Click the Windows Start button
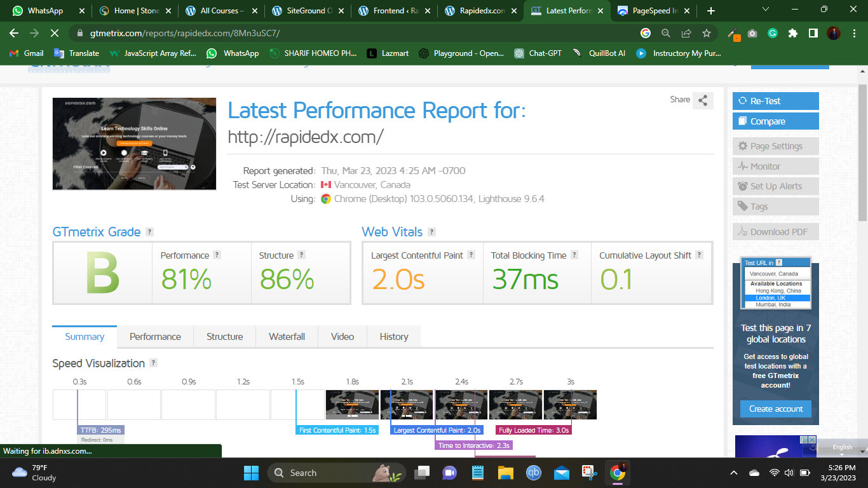The height and width of the screenshot is (488, 868). [252, 473]
